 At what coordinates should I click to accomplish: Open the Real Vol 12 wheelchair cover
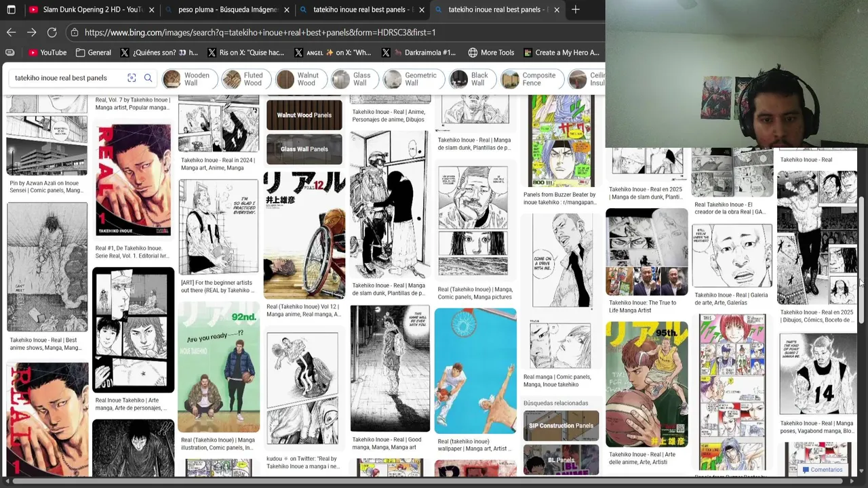click(x=304, y=235)
